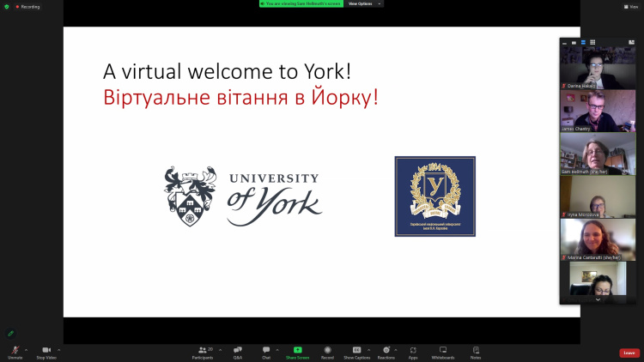Unmute the microphone
Screen dimensions: 644x362
coord(15,353)
